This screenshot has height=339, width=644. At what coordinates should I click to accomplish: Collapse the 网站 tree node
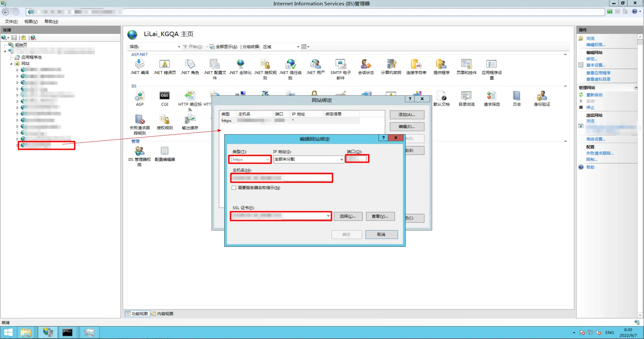11,63
